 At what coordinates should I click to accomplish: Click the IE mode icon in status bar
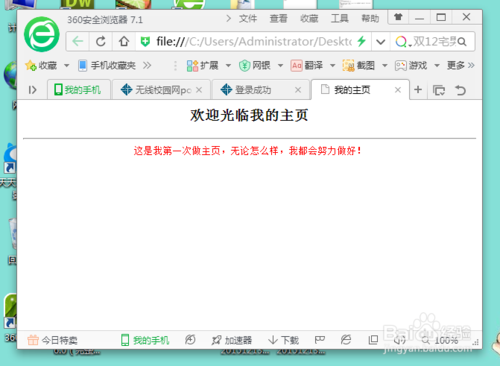click(346, 340)
